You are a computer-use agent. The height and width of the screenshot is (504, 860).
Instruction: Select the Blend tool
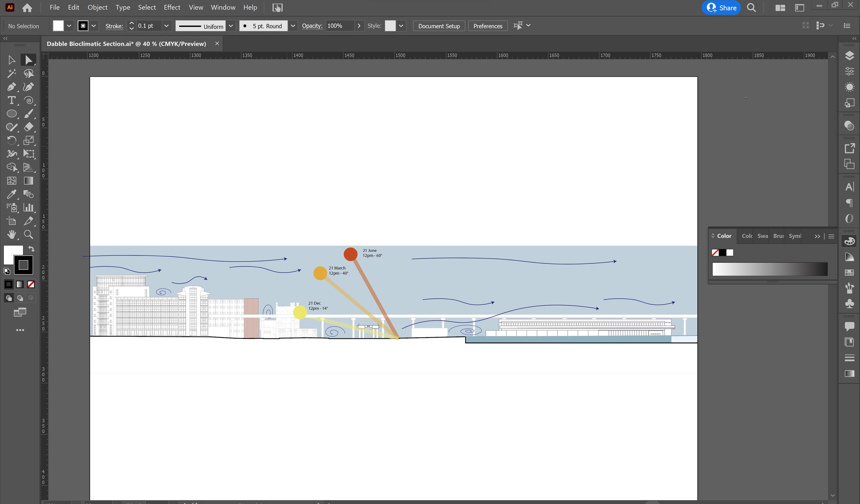tap(29, 194)
